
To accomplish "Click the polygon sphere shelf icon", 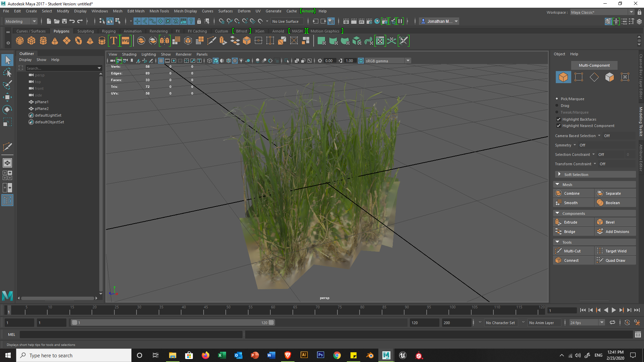I will pyautogui.click(x=20, y=41).
